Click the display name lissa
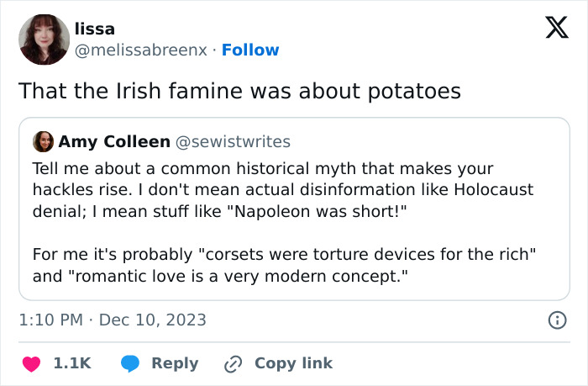588x386 pixels. click(x=94, y=29)
